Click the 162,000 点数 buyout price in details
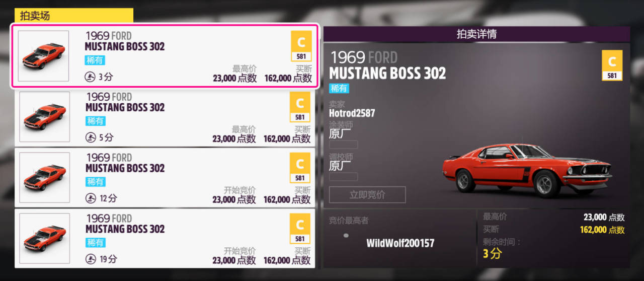This screenshot has width=644, height=281. click(x=602, y=230)
